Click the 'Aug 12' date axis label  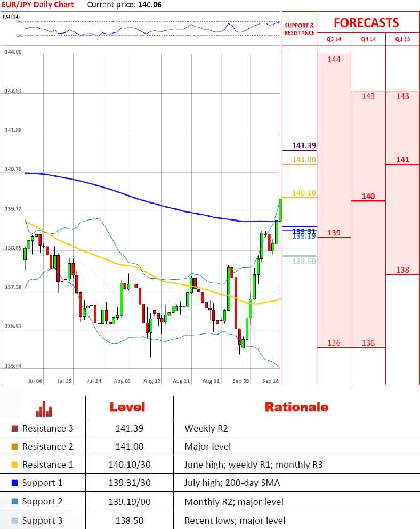[152, 381]
